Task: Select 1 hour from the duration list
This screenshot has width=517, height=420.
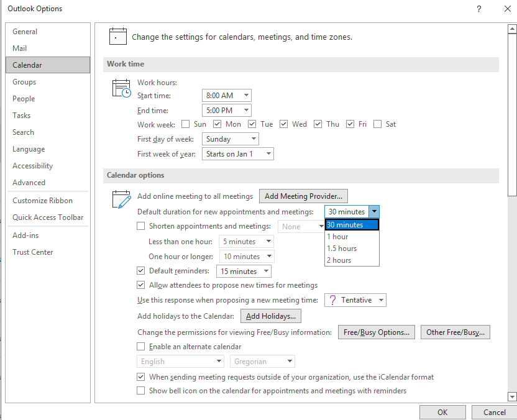Action: point(337,237)
